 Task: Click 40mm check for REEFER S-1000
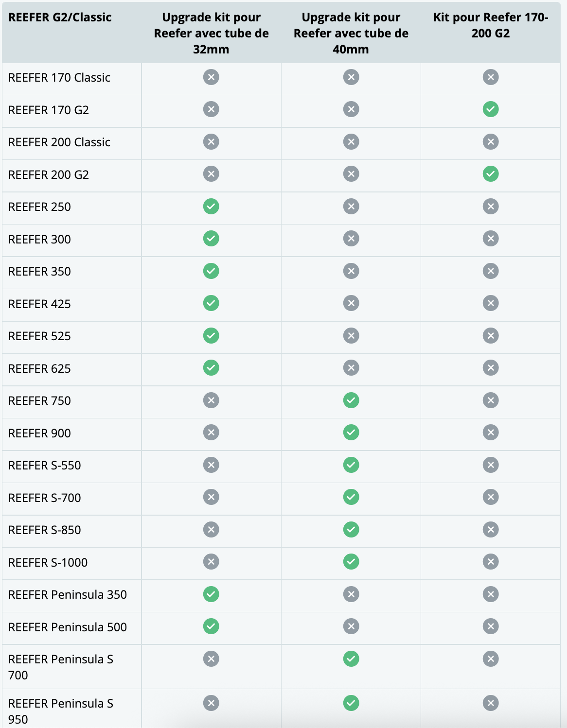[351, 562]
